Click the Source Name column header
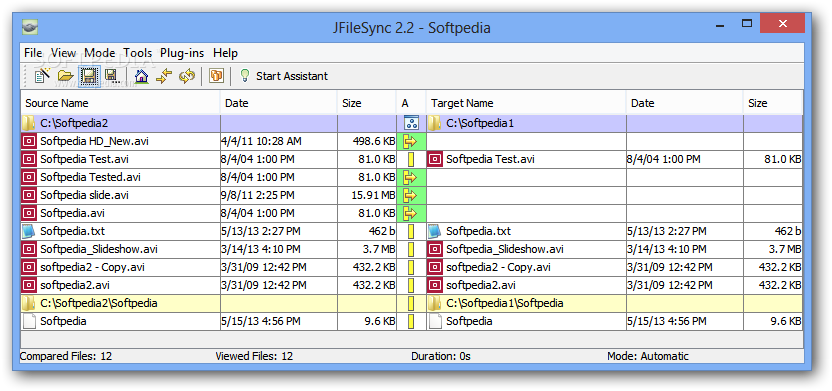Image resolution: width=832 pixels, height=391 pixels. pos(120,103)
